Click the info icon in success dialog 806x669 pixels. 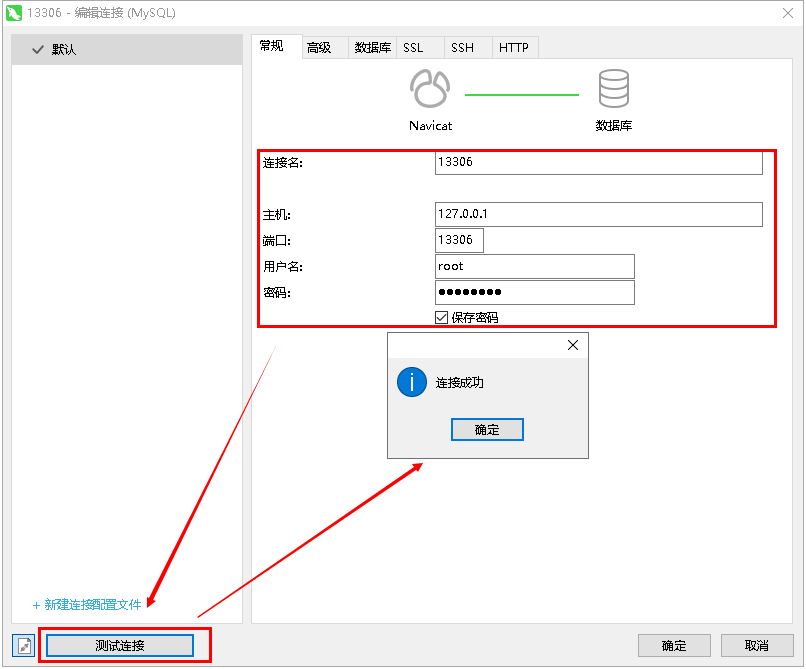point(412,382)
